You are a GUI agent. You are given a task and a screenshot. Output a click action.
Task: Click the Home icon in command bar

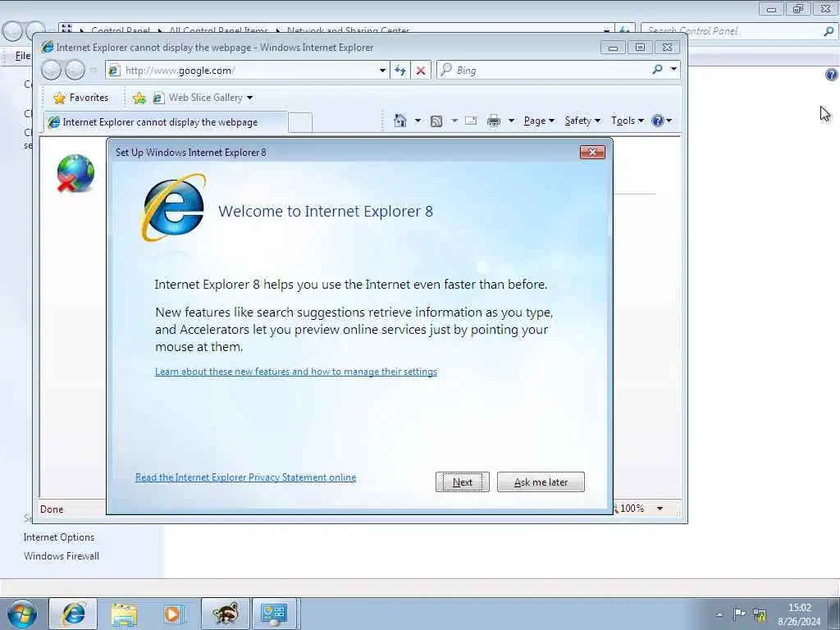click(400, 121)
